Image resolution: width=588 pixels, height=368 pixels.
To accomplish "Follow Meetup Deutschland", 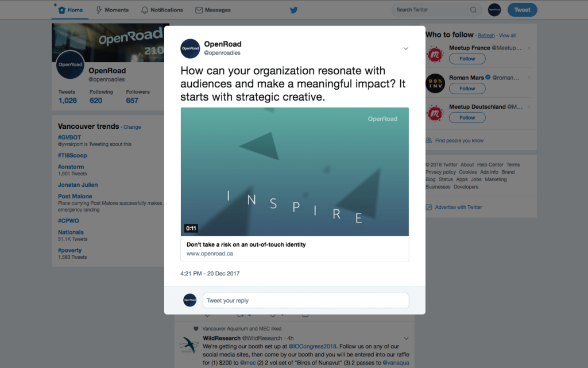I will point(467,117).
